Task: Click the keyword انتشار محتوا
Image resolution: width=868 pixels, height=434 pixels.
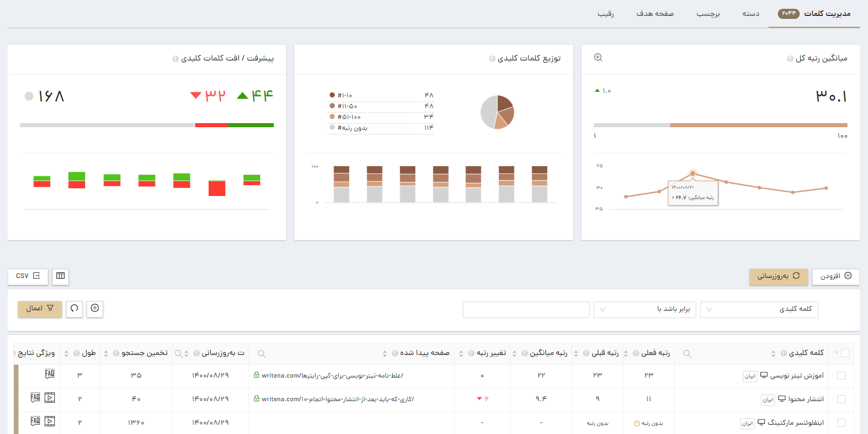Action: tap(806, 399)
